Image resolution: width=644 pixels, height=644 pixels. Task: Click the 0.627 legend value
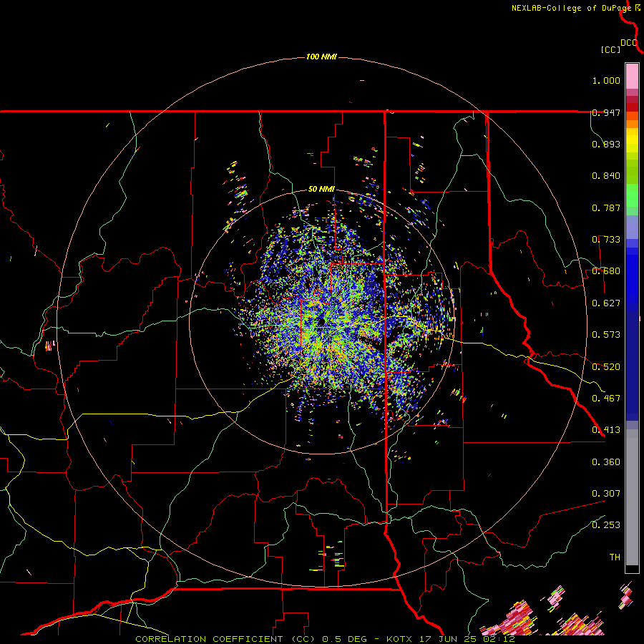(x=606, y=303)
